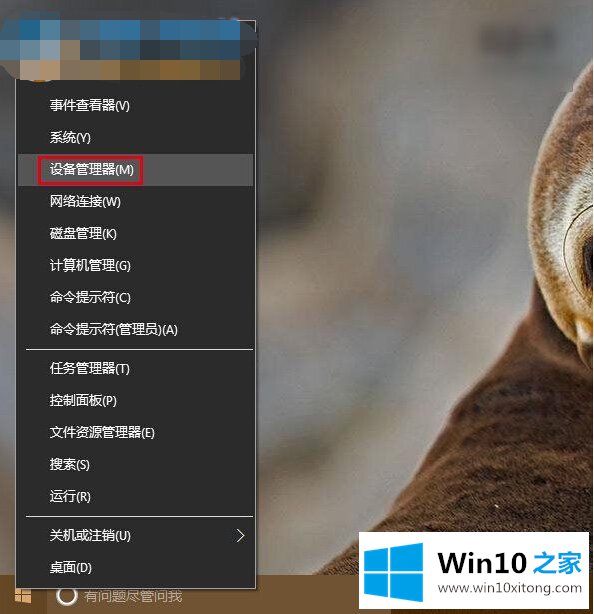Visit the www.win10xitong.com link

(x=510, y=588)
